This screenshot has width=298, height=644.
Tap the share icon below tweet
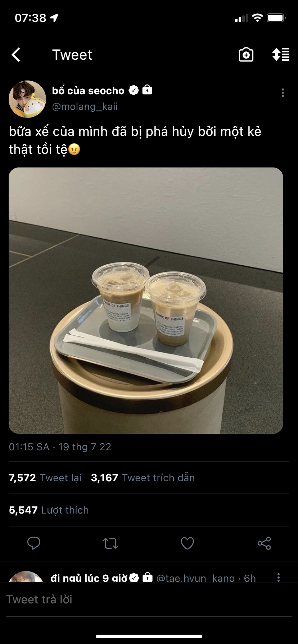click(x=264, y=543)
